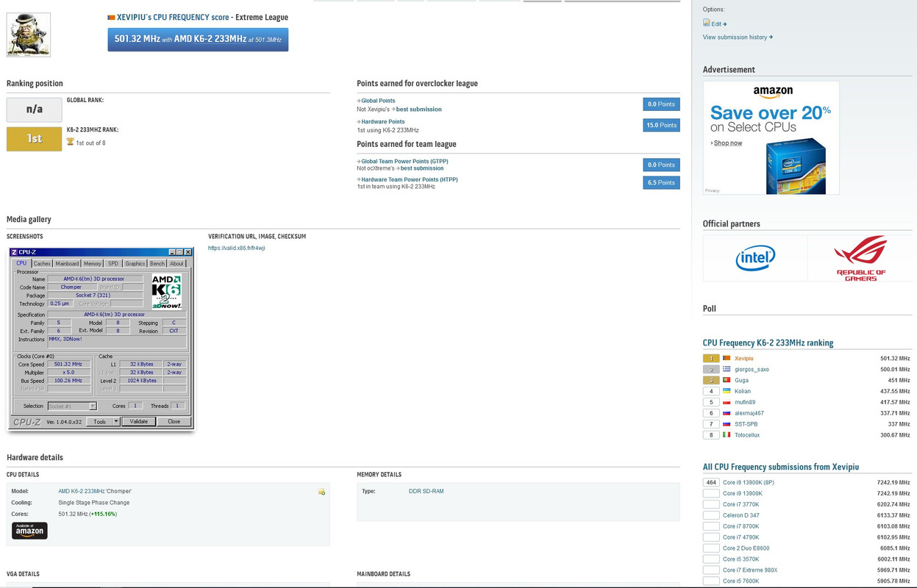Open Xevipiu's profile in ranking list
The width and height of the screenshot is (917, 588).
point(743,359)
